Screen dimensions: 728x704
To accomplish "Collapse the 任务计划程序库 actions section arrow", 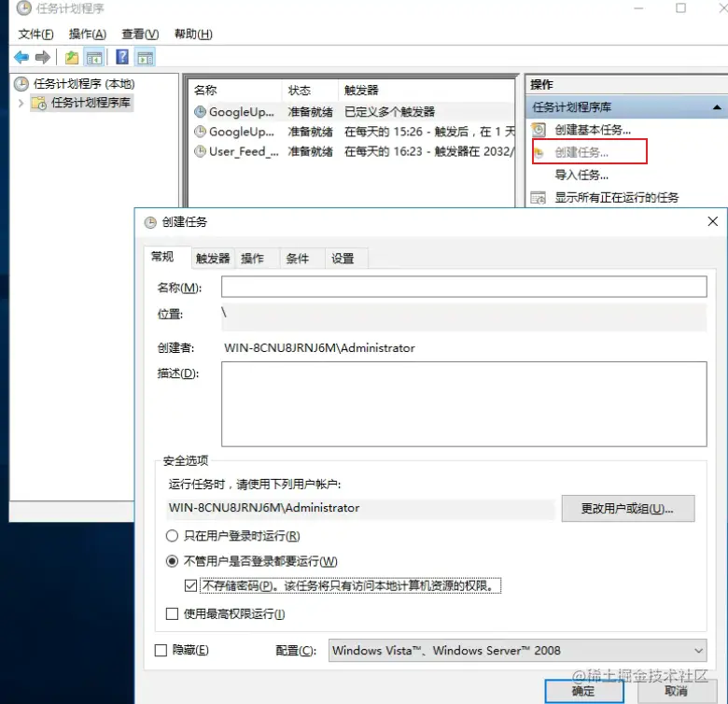I will click(717, 107).
